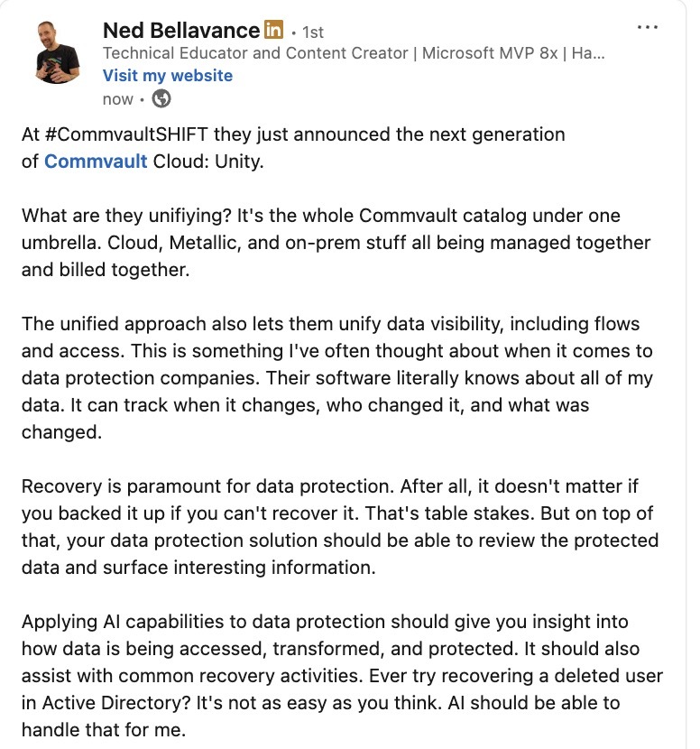This screenshot has width=700, height=749.
Task: Click the globe public visibility icon
Action: point(162,99)
